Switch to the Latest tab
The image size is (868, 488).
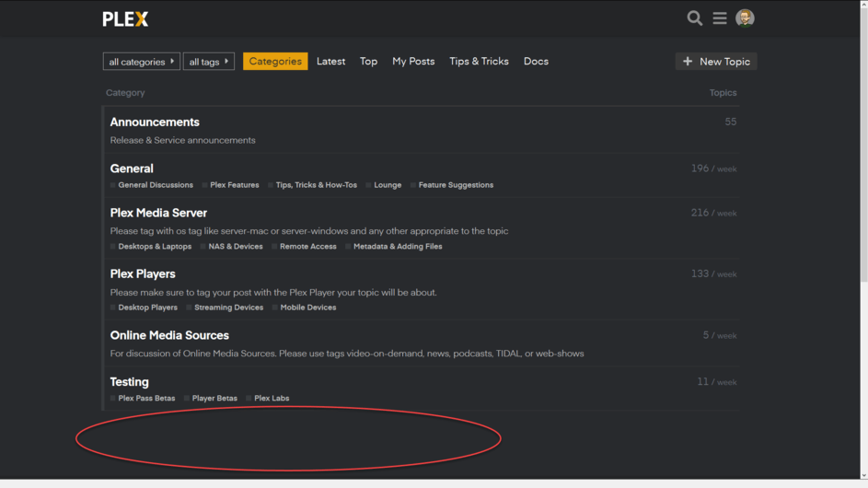pos(331,62)
